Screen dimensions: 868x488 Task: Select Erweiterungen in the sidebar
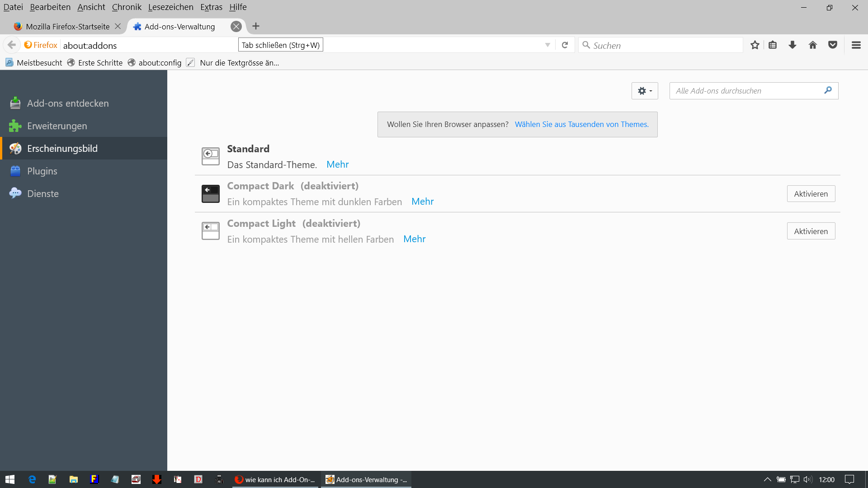(x=57, y=126)
